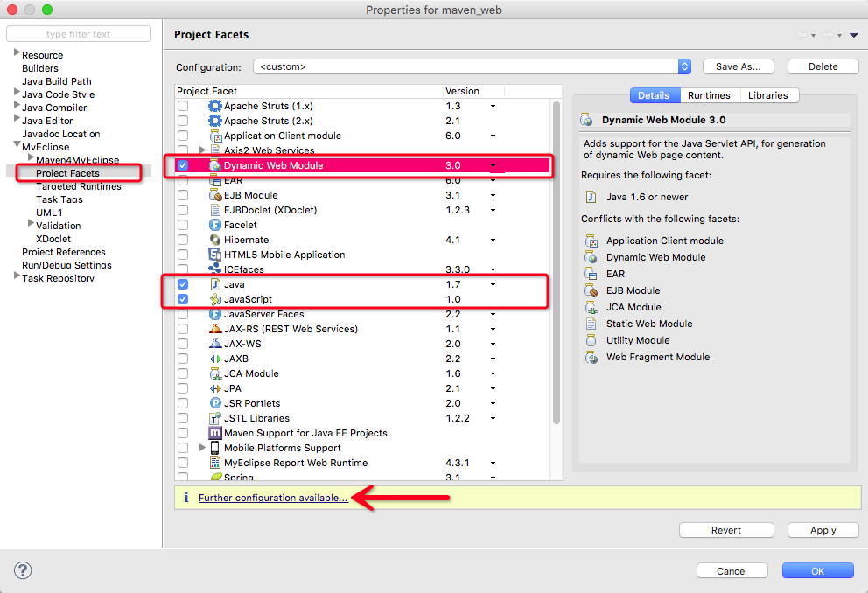
Task: Expand the Mobile Platforms Support node
Action: tap(203, 448)
